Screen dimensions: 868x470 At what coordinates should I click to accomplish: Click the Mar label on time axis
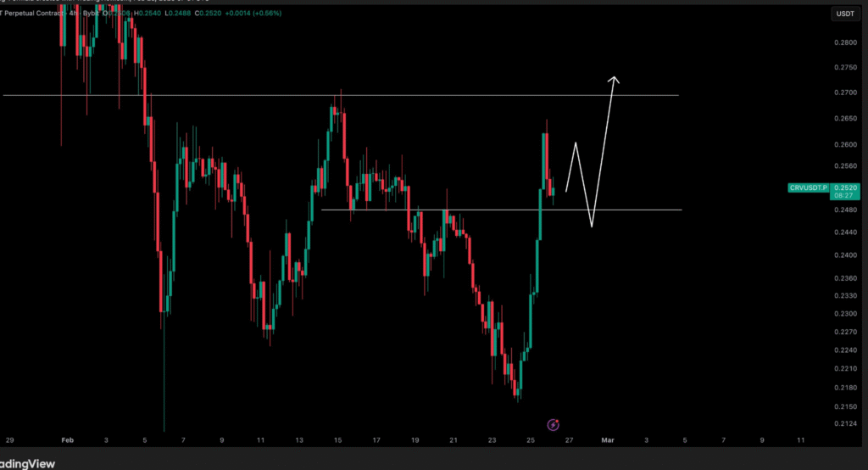[607, 441]
